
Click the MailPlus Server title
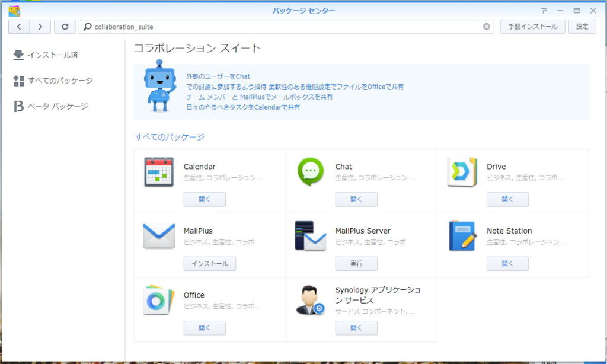point(363,231)
